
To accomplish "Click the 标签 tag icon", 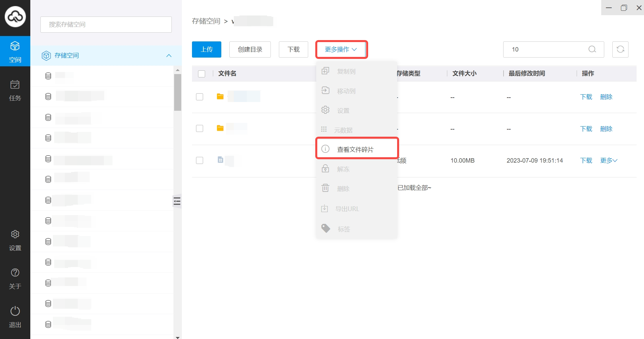I will point(326,228).
